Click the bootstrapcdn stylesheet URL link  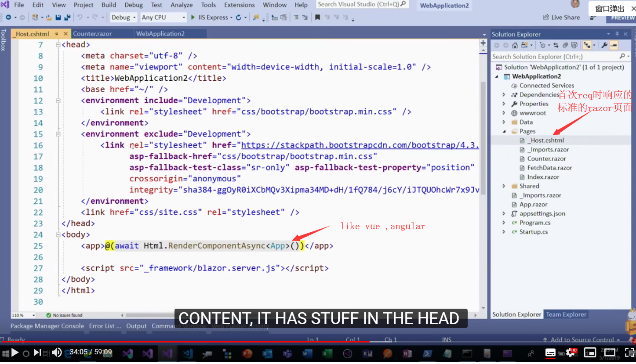click(x=360, y=145)
